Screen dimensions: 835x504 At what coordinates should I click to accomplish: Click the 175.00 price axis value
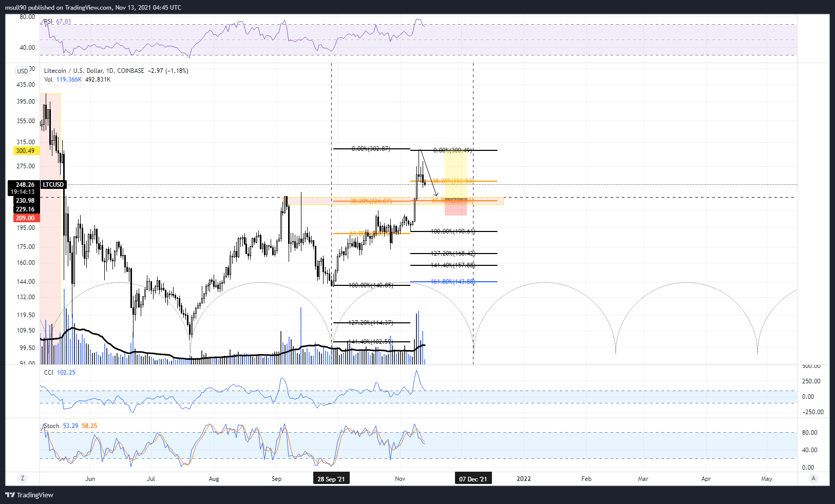click(x=26, y=247)
